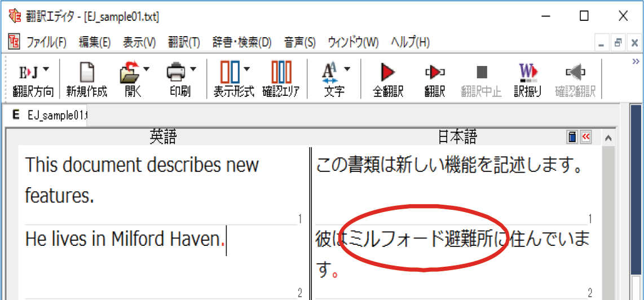Toggle the blue pane icon beside 日本語
The width and height of the screenshot is (644, 300).
pos(572,137)
